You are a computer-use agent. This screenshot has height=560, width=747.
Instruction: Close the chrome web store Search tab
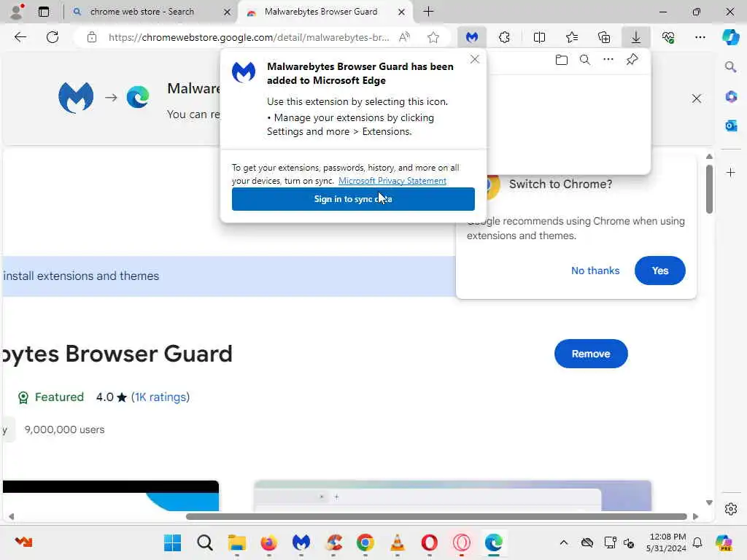coord(228,12)
